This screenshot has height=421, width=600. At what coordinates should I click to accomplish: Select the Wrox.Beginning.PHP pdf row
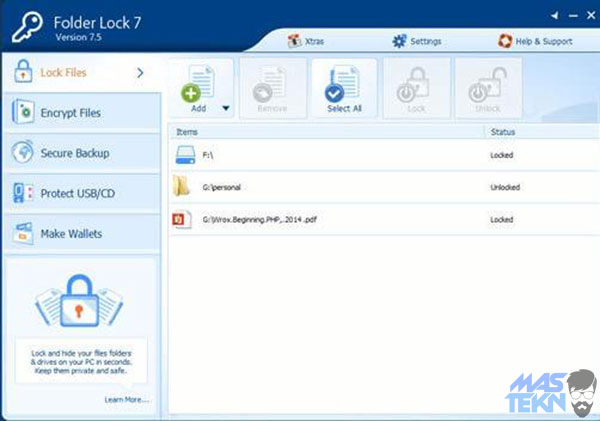tap(384, 219)
